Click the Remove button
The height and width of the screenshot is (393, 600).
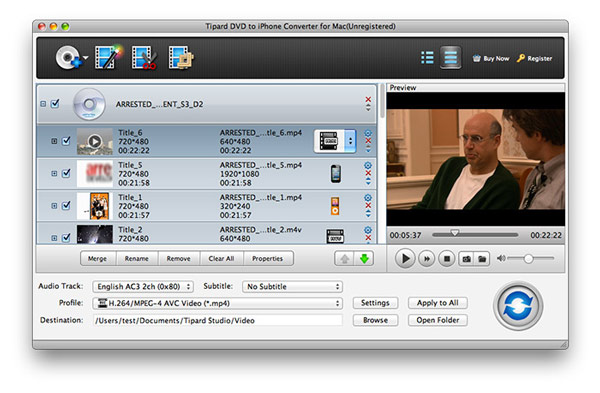(178, 258)
